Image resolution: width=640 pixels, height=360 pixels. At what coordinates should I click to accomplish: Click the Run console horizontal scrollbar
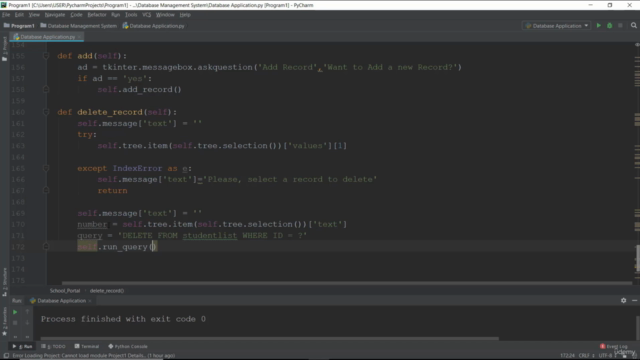269,338
